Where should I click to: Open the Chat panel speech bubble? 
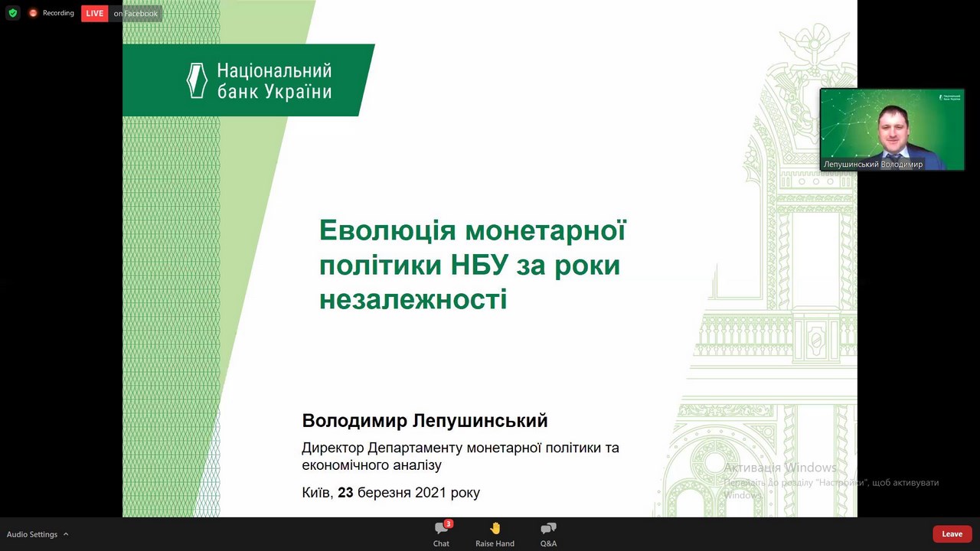click(440, 529)
